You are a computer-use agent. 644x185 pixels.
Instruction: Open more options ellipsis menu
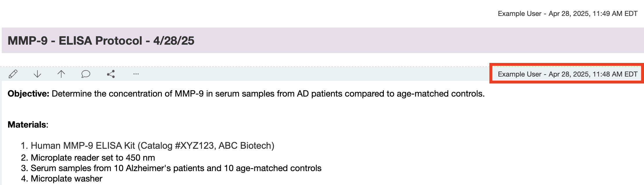point(136,74)
